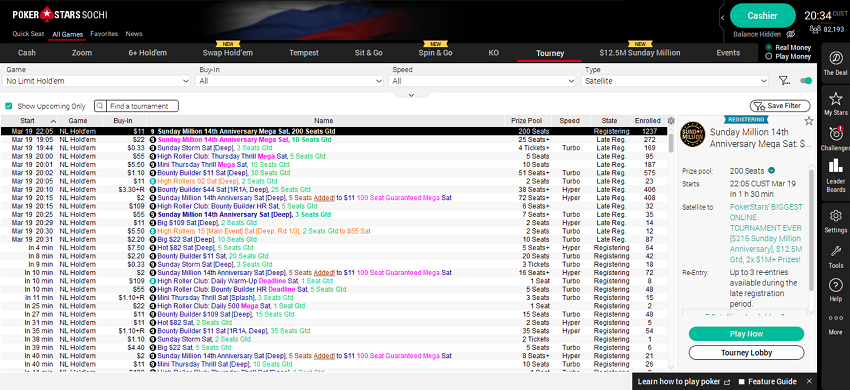Switch to the Zoom tab
850x390 pixels.
click(x=82, y=53)
